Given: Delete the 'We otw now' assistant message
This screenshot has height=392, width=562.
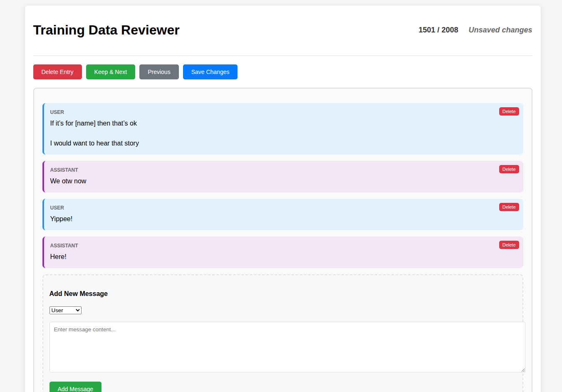Looking at the screenshot, I should click(509, 169).
